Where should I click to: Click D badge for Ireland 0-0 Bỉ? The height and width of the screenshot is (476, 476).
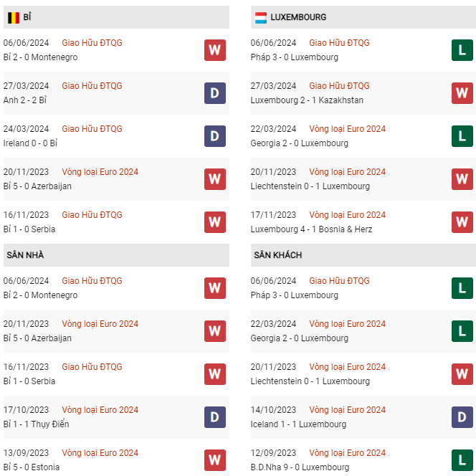click(x=215, y=136)
